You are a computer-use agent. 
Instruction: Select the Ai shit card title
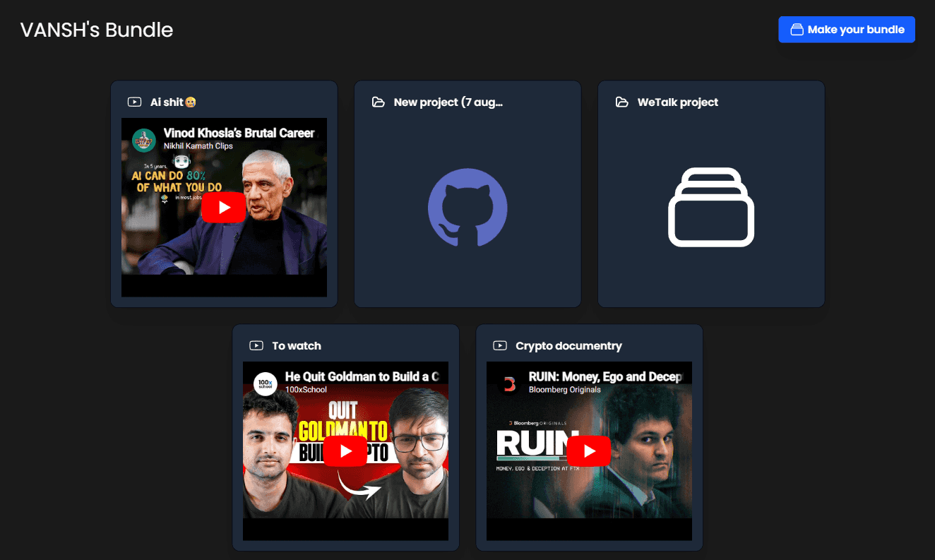click(173, 102)
